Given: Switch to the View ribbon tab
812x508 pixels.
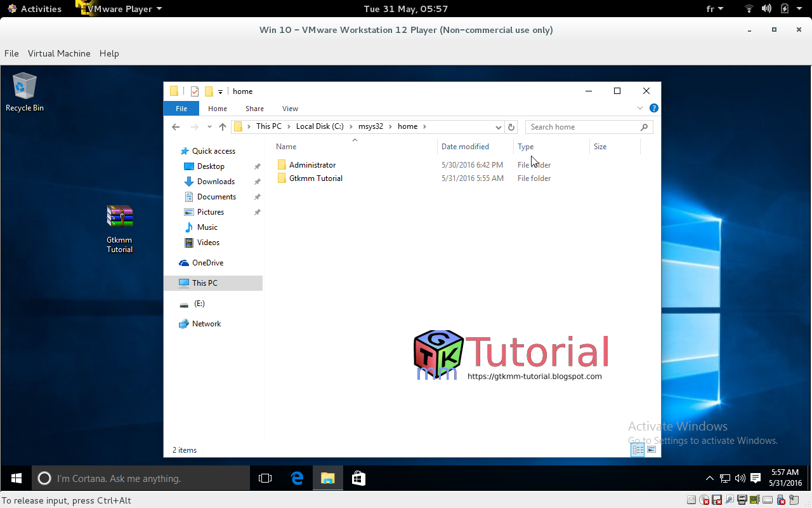Looking at the screenshot, I should pyautogui.click(x=290, y=109).
